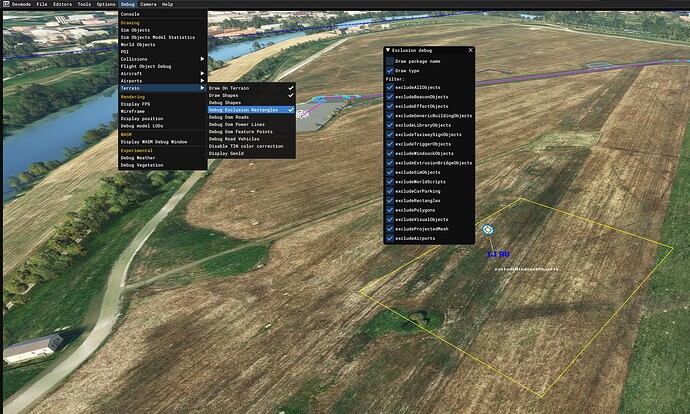690x414 pixels.
Task: Select POI menu entry
Action: coord(162,52)
